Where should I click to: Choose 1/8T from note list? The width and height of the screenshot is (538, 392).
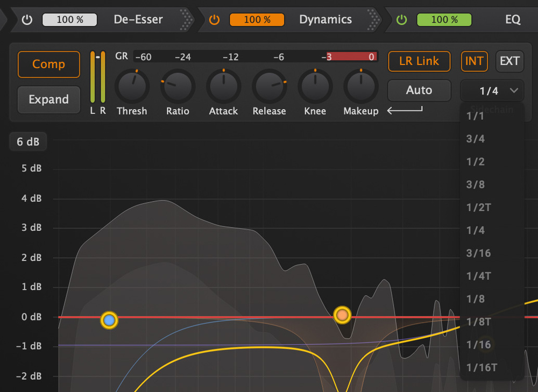coord(492,322)
